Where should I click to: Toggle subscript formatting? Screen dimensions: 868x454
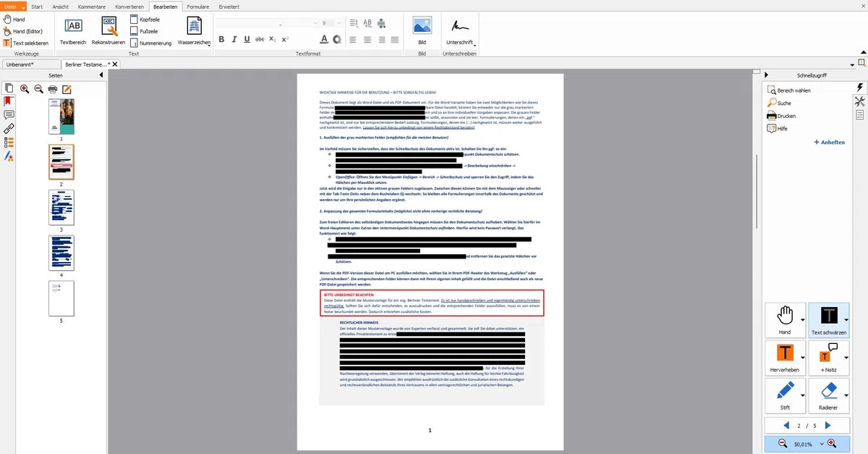(272, 39)
